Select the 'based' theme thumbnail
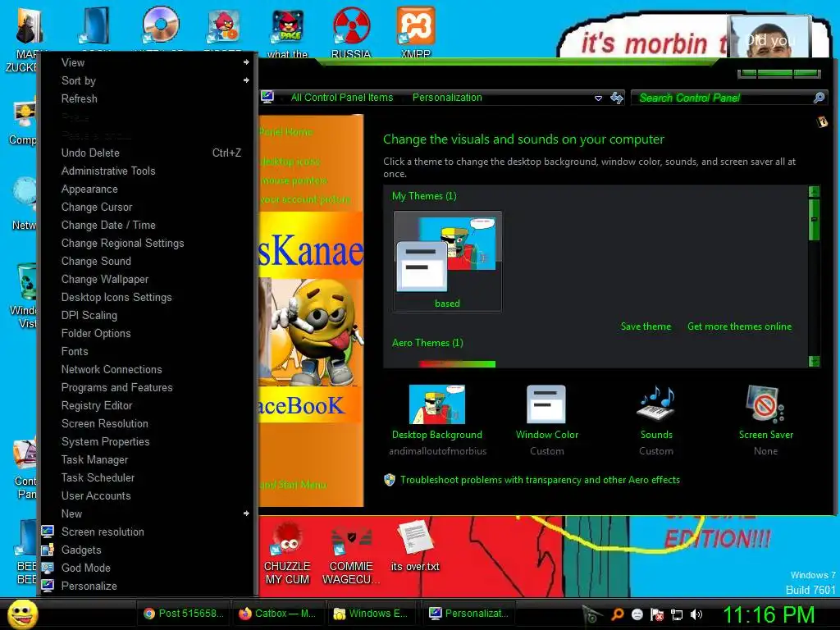Viewport: 840px width, 630px height. [x=448, y=261]
